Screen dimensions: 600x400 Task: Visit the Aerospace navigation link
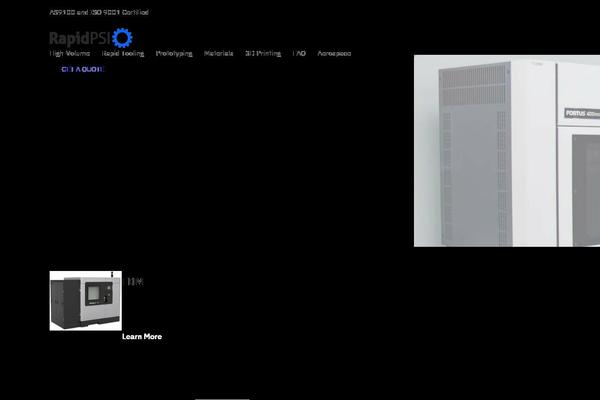[x=334, y=54]
